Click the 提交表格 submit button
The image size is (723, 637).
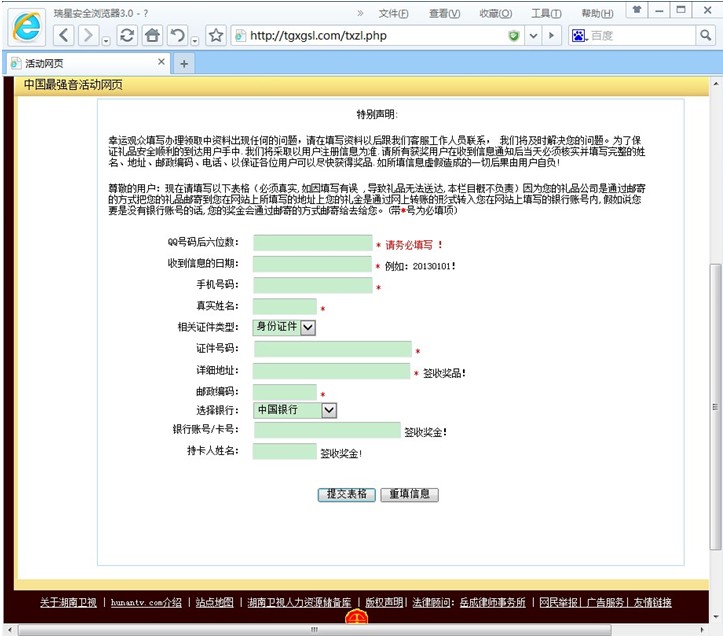[347, 494]
